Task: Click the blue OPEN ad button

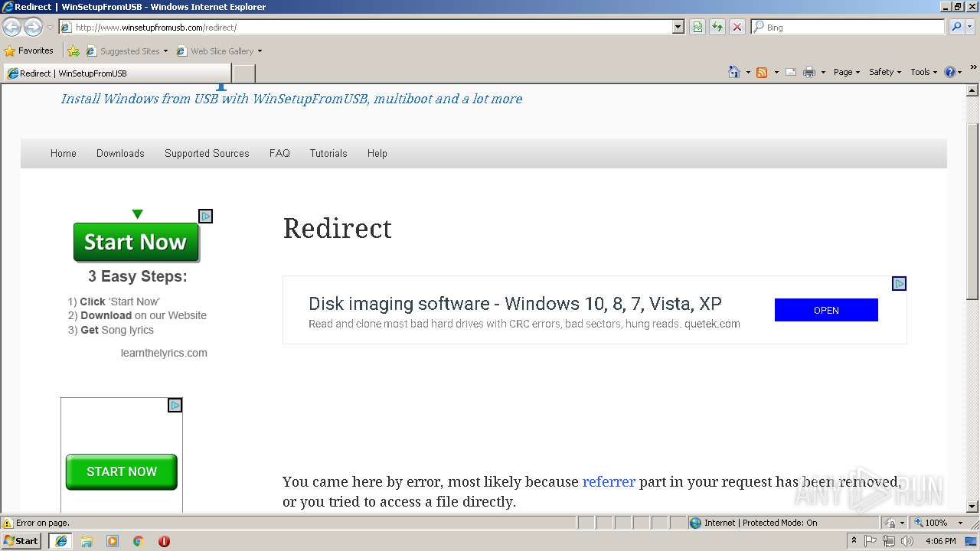Action: [x=826, y=310]
